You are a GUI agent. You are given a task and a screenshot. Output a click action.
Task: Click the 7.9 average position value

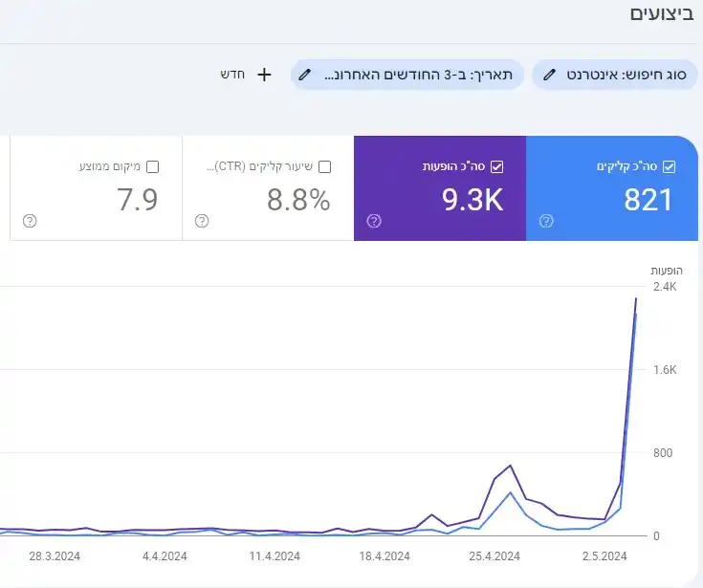point(137,200)
